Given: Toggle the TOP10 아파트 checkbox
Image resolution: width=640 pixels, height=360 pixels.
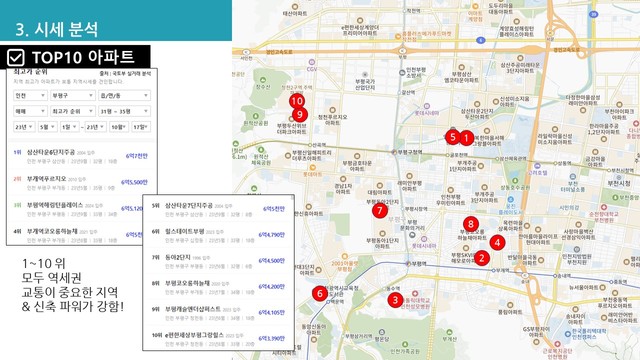Looking at the screenshot, I should (x=16, y=58).
